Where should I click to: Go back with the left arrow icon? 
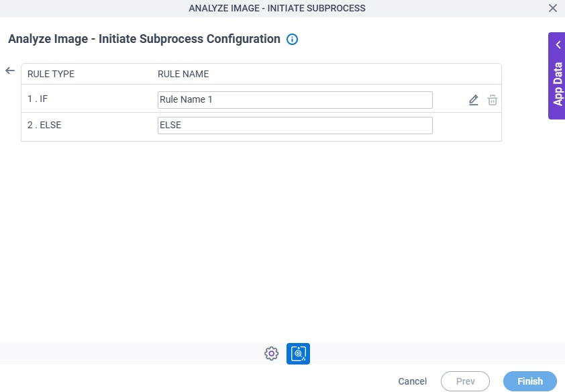(x=10, y=70)
